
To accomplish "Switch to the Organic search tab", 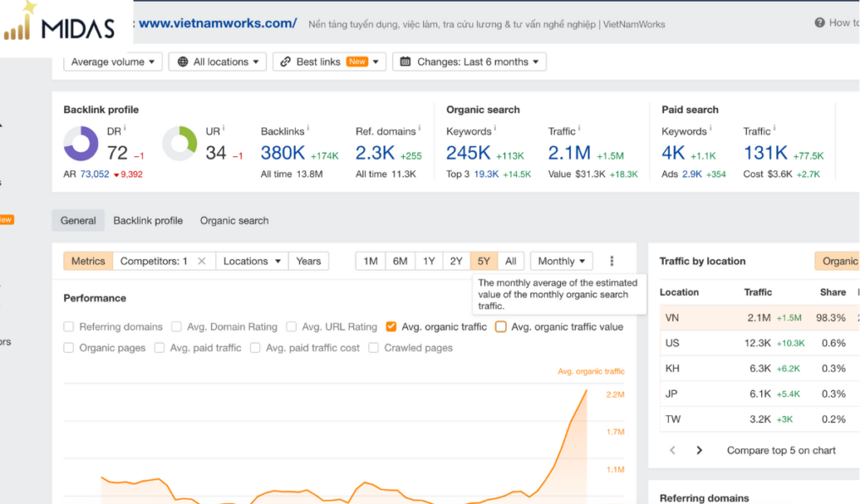I will point(235,220).
